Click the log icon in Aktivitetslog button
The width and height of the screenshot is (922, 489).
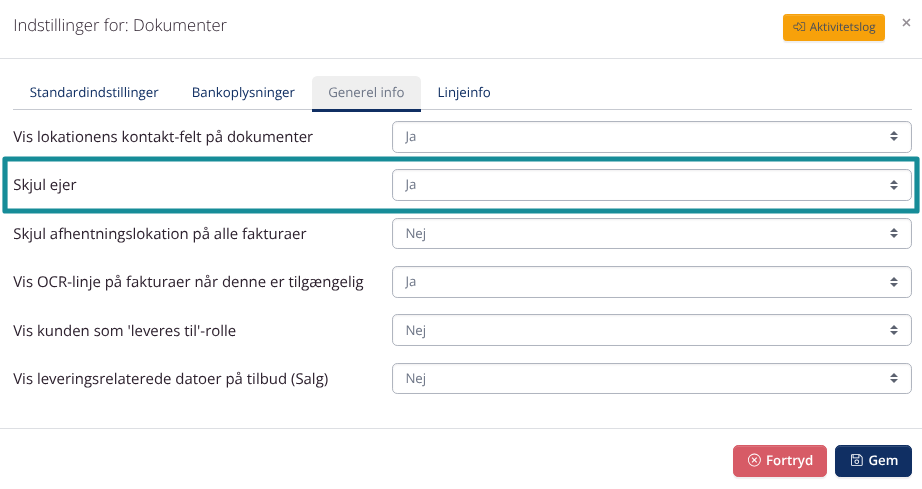pos(799,27)
